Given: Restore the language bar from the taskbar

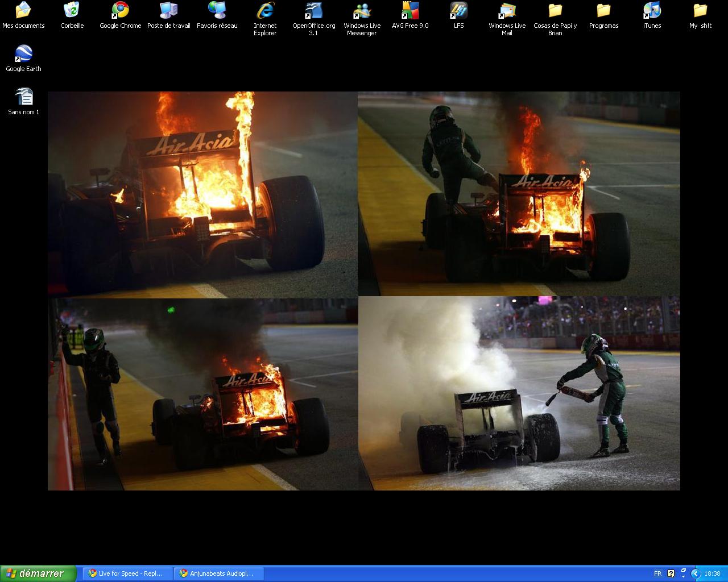Looking at the screenshot, I should [683, 570].
